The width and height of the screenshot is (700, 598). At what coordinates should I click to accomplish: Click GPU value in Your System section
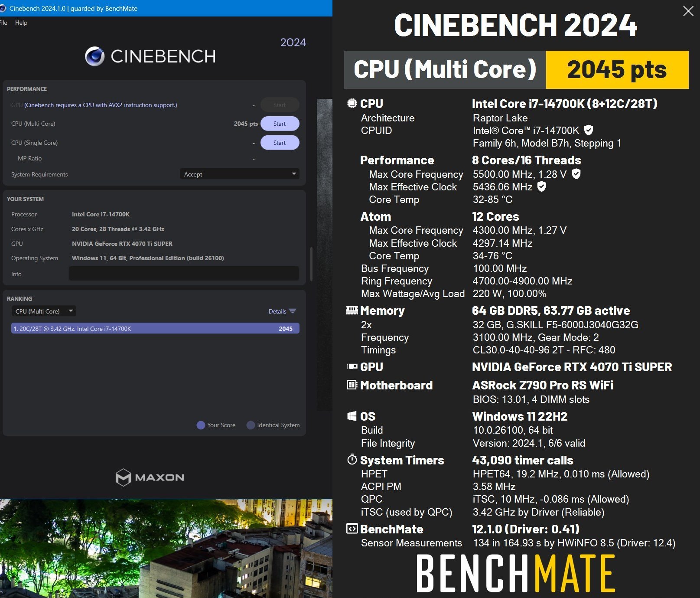pos(122,244)
